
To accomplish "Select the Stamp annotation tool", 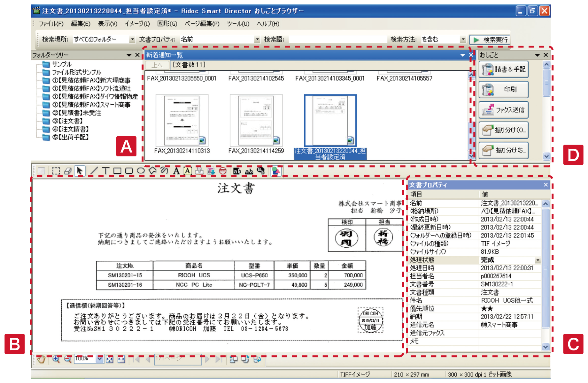I will (199, 171).
